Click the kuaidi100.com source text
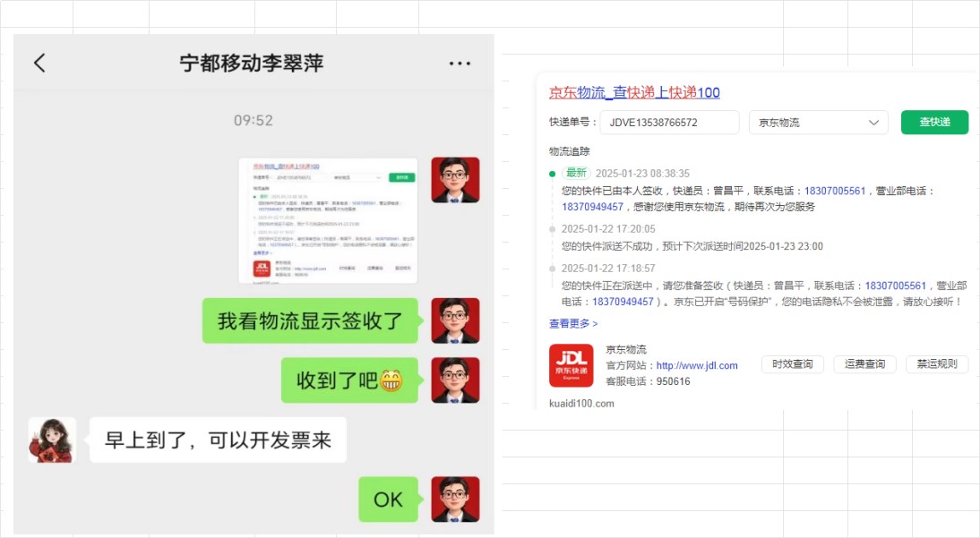The height and width of the screenshot is (538, 980). click(581, 404)
